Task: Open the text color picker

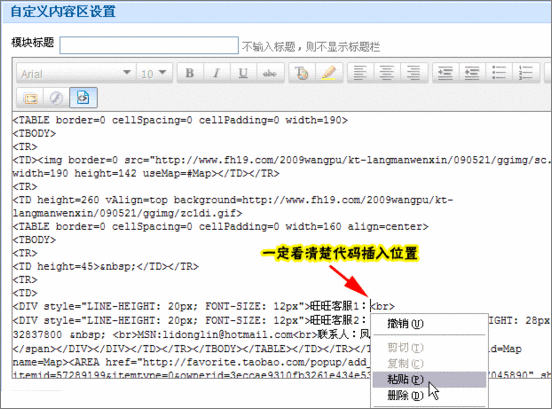Action: pos(302,73)
